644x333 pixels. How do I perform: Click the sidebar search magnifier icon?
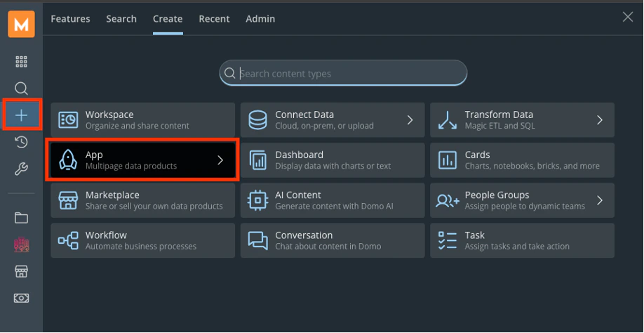(21, 89)
